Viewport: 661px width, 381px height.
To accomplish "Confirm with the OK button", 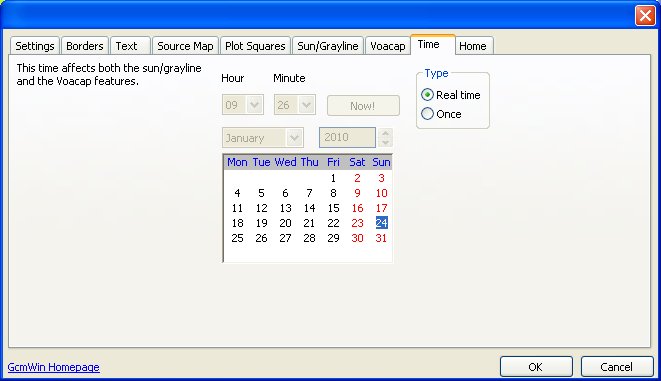I will point(536,367).
